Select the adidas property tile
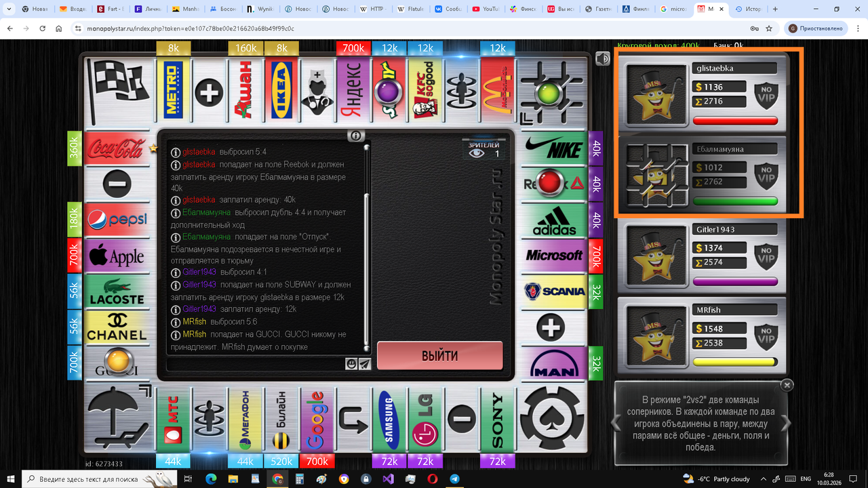 pos(553,220)
